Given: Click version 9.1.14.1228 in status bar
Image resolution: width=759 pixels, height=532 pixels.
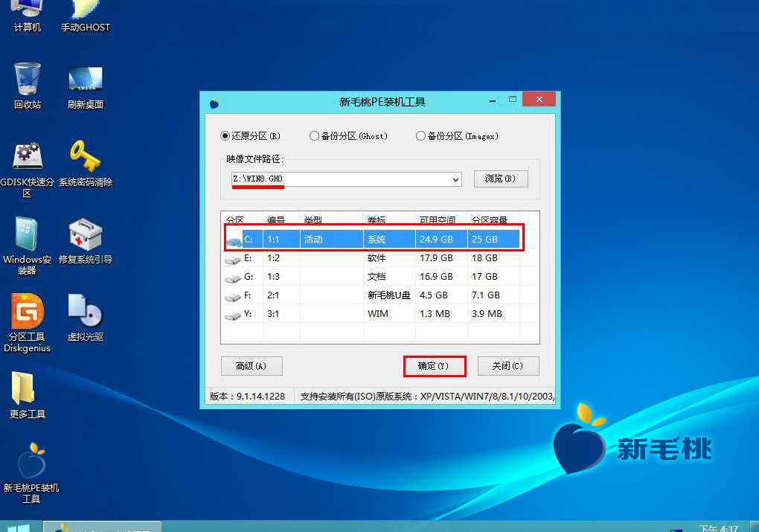Looking at the screenshot, I should pos(247,397).
